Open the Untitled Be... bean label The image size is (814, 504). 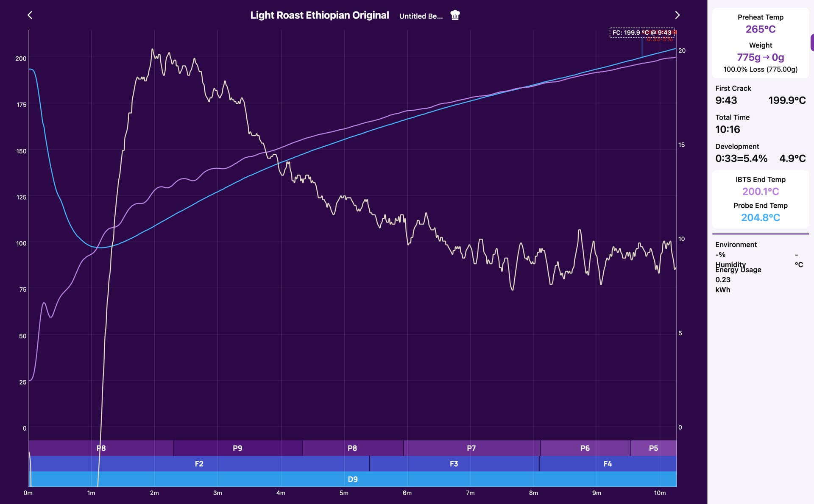pos(421,16)
